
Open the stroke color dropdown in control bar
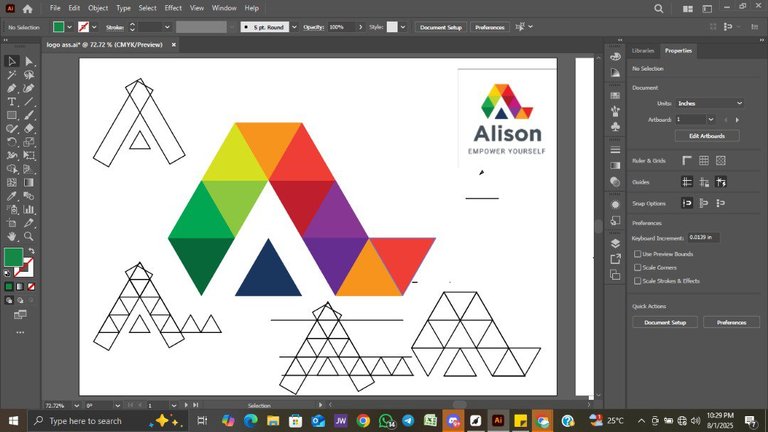[94, 27]
